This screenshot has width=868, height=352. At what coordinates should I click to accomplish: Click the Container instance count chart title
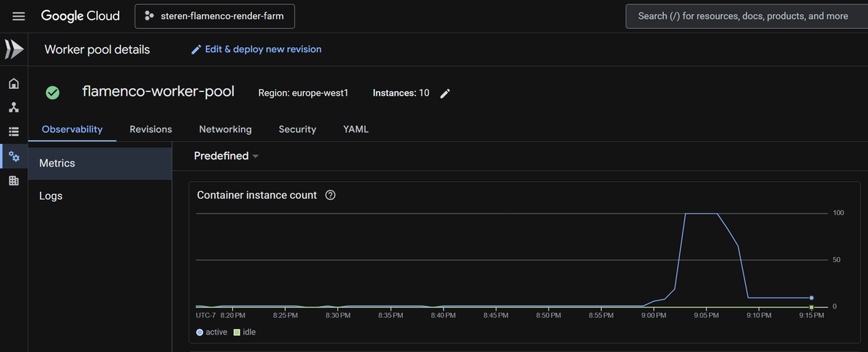[257, 195]
